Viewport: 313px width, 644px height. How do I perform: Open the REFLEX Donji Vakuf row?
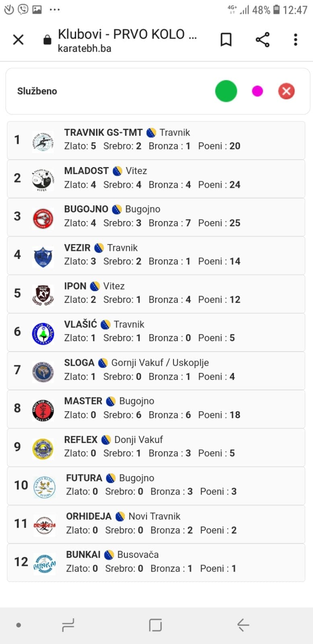[156, 447]
